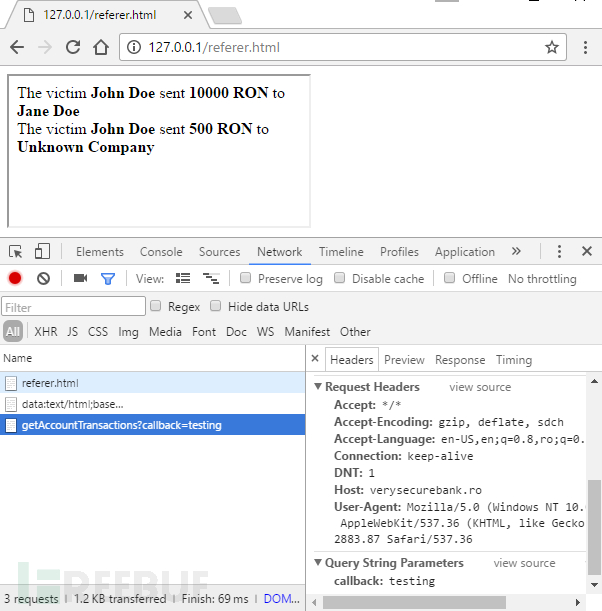602x611 pixels.
Task: Switch to the Console tab
Action: (161, 252)
